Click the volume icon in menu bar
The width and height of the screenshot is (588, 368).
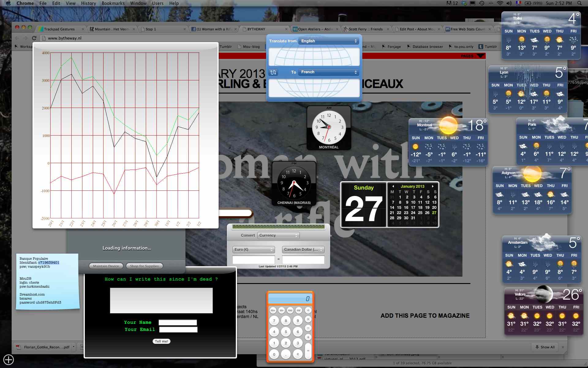(509, 3)
